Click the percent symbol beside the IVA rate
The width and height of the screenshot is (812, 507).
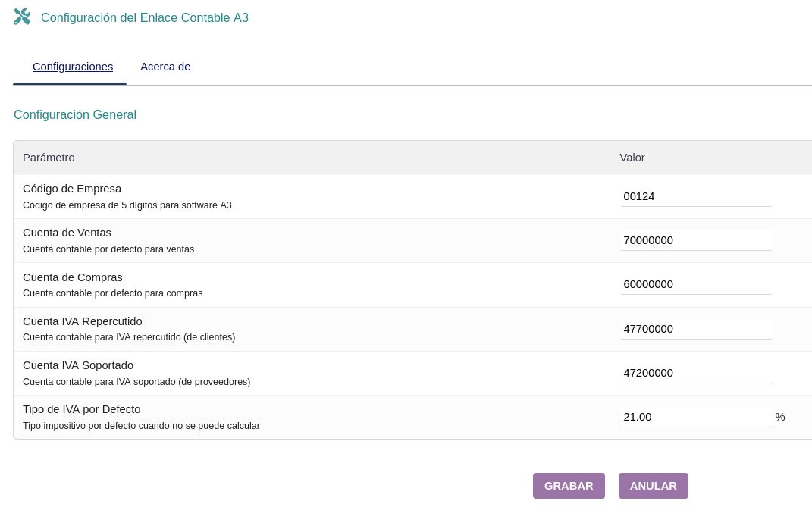point(779,417)
